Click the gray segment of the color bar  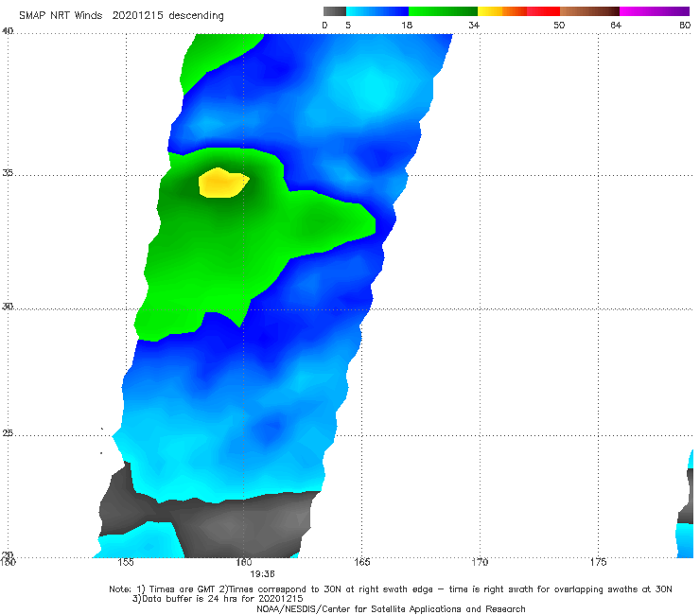coord(335,11)
